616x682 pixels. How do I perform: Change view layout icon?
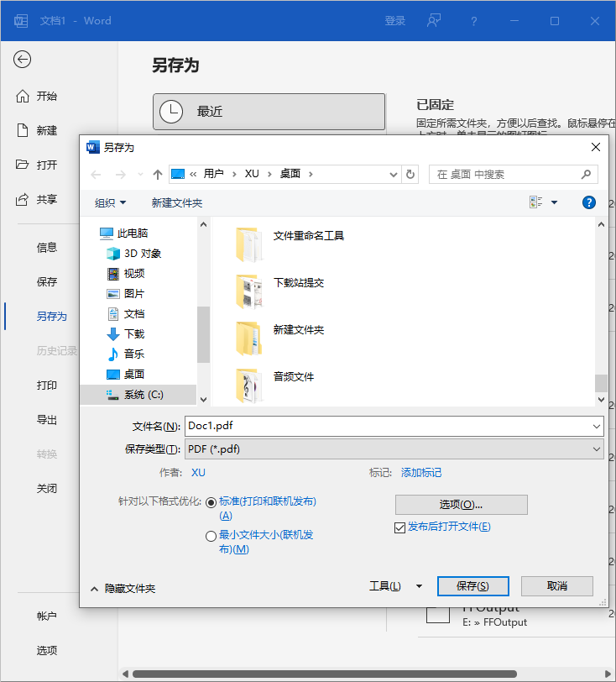tap(535, 202)
